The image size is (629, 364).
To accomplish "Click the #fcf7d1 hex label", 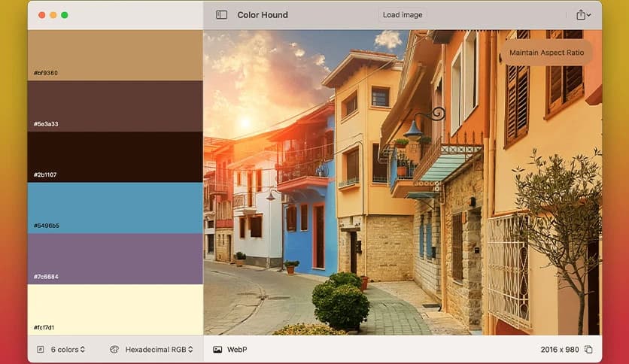I will (x=44, y=327).
